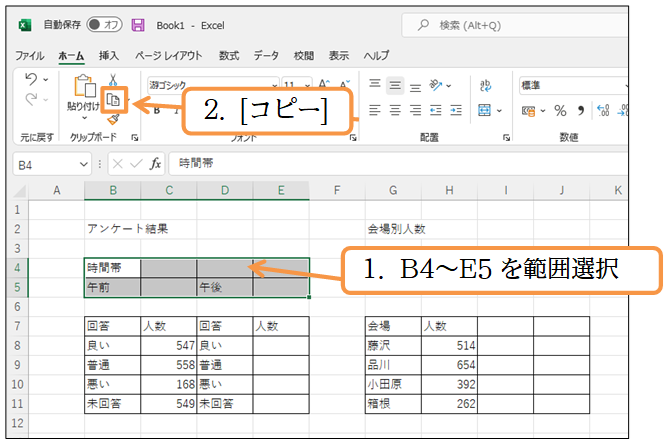Switch to the ページ レイアウト tab
Viewport: 665px width, 444px height.
[169, 56]
